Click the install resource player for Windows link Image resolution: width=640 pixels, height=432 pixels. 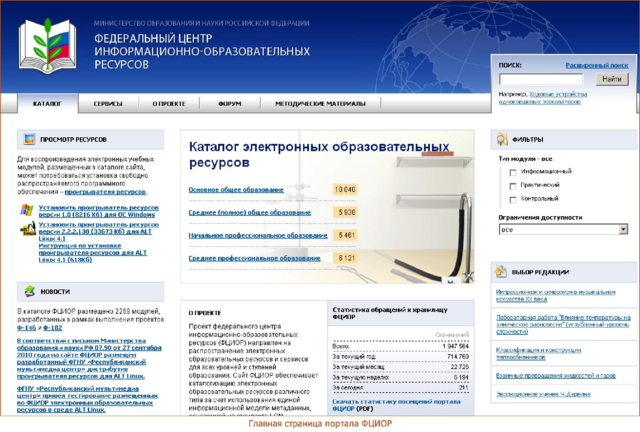coord(98,211)
